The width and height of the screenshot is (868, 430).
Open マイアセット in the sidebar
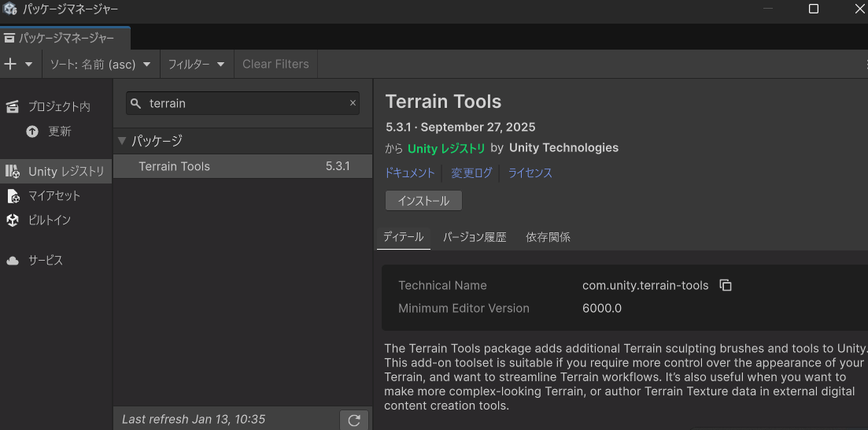[54, 195]
